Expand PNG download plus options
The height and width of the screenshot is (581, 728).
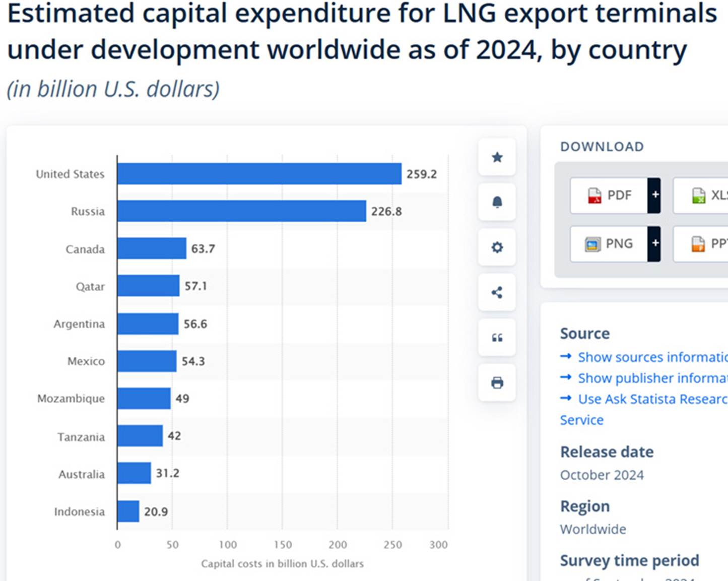point(654,244)
